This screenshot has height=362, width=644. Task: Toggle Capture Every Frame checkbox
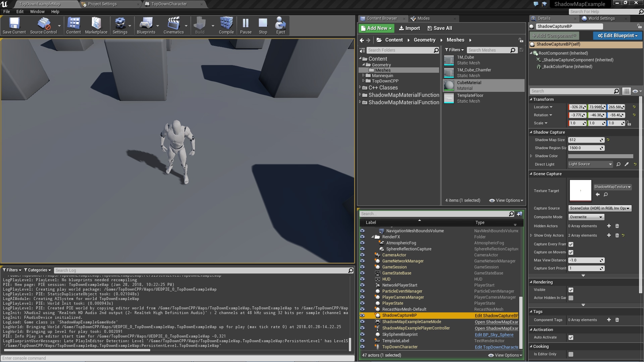[571, 244]
